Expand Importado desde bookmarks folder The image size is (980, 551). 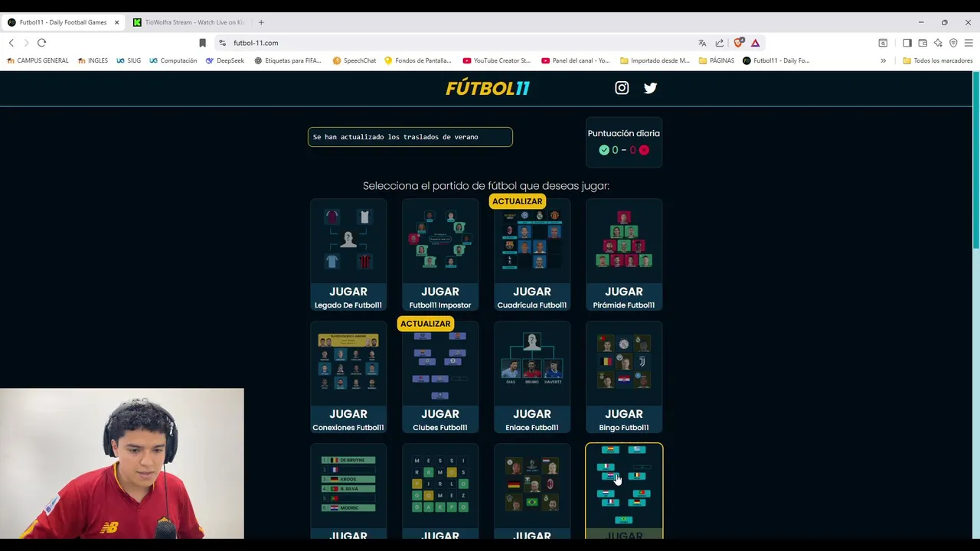pyautogui.click(x=655, y=60)
